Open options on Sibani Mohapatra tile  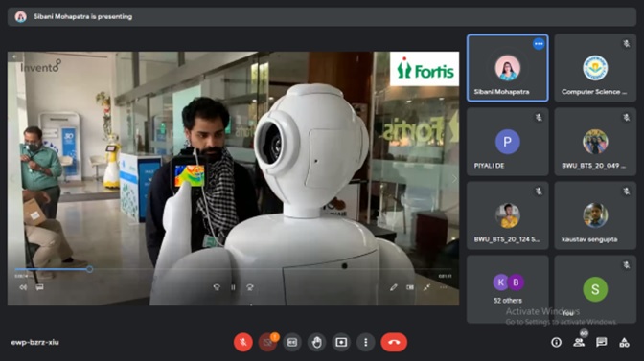pyautogui.click(x=539, y=43)
